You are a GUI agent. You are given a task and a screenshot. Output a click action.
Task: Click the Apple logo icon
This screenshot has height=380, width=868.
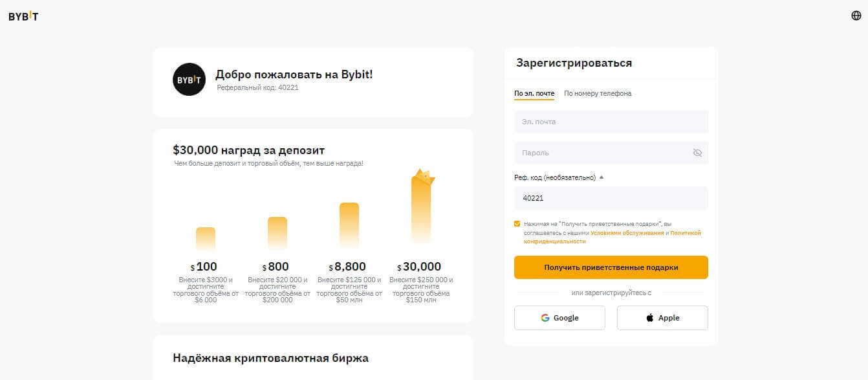[x=649, y=318]
